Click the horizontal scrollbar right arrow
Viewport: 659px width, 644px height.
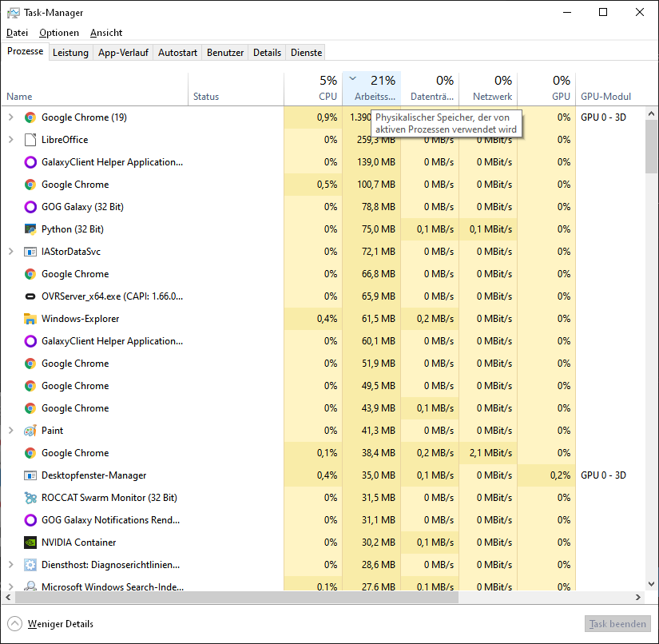point(638,597)
